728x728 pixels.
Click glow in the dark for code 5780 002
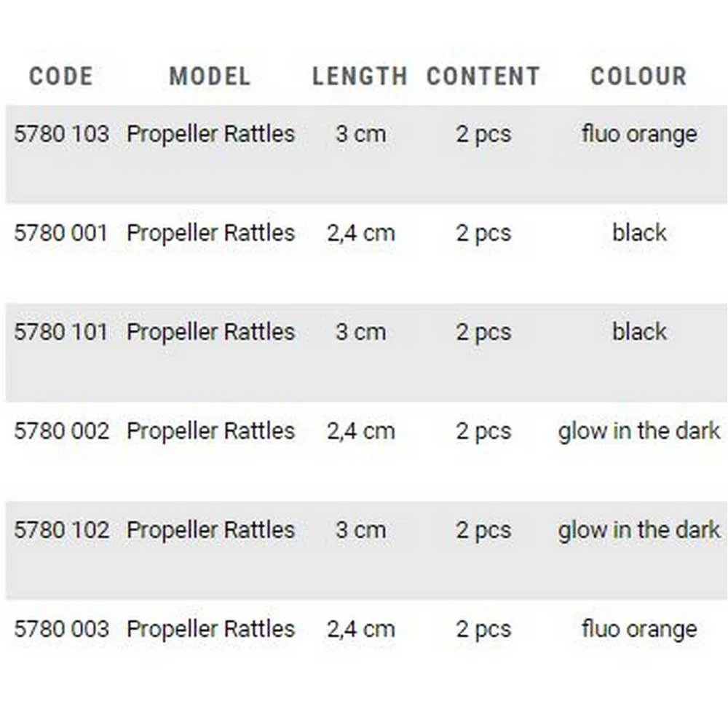[639, 431]
